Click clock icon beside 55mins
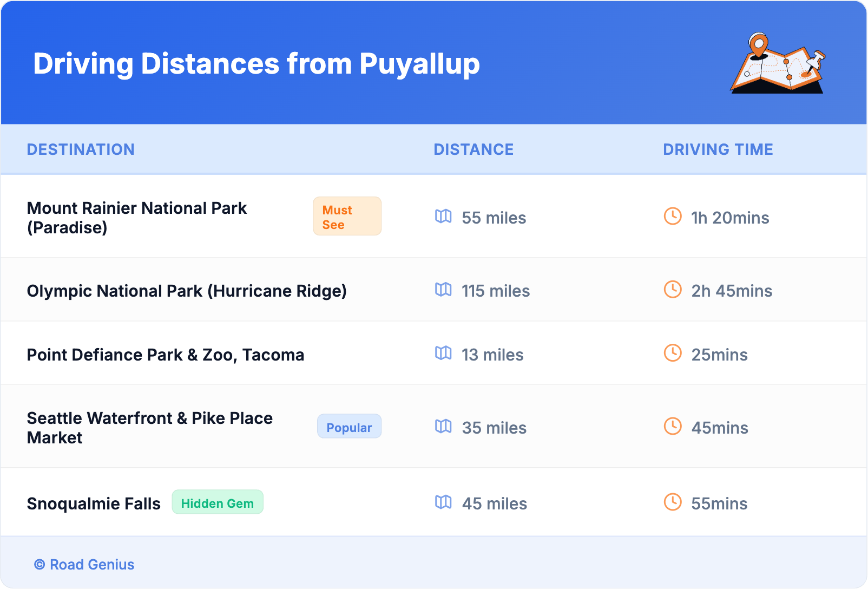 [673, 502]
